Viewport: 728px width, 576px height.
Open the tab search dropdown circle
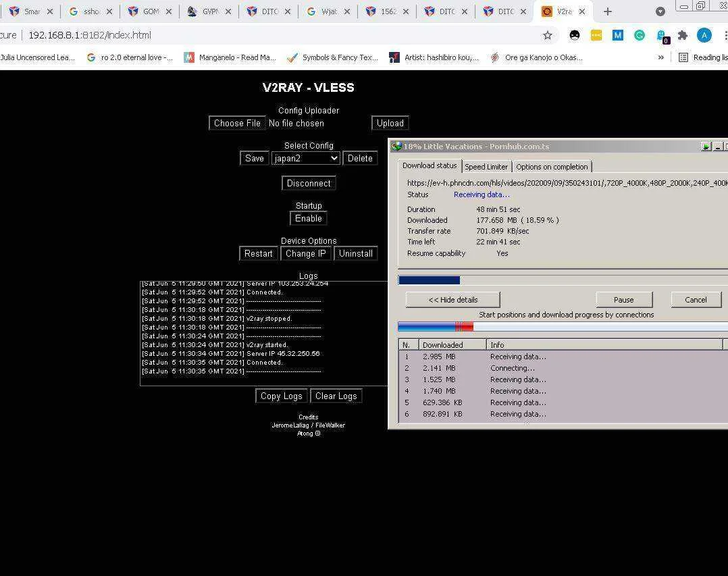coord(660,11)
